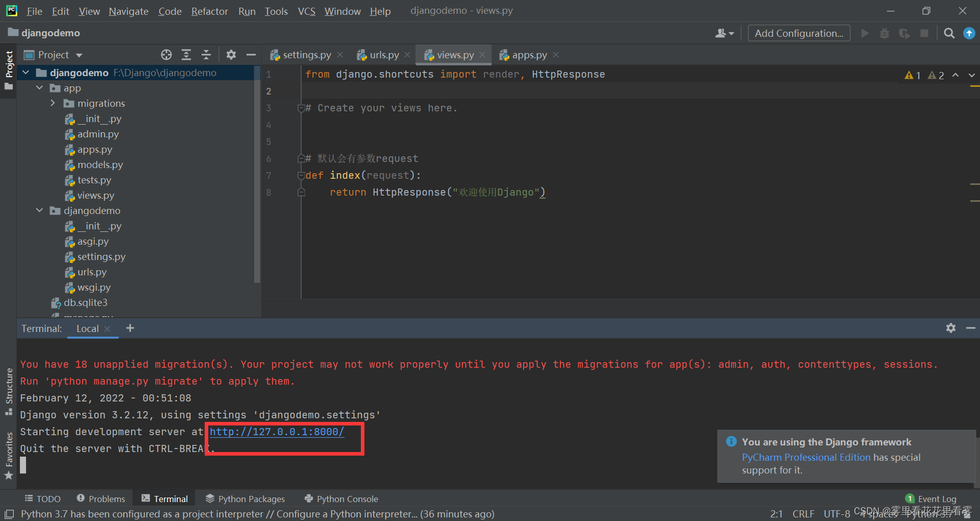
Task: Click CRLF line separator in status bar
Action: coord(803,514)
